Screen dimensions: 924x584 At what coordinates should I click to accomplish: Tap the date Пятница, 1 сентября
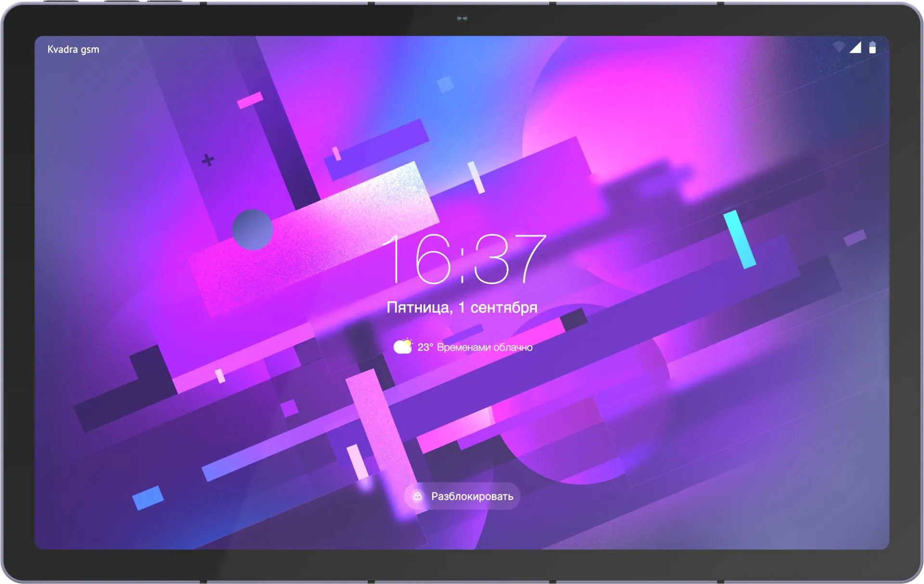462,307
